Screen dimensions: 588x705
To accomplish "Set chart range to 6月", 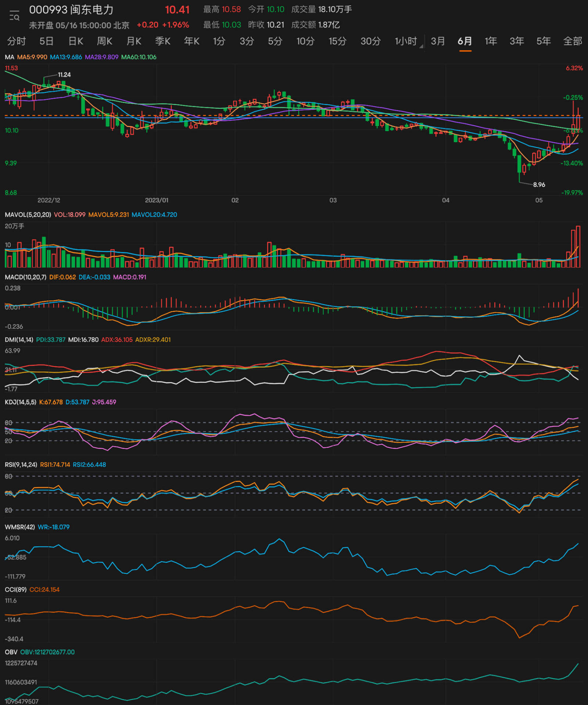I will 465,41.
